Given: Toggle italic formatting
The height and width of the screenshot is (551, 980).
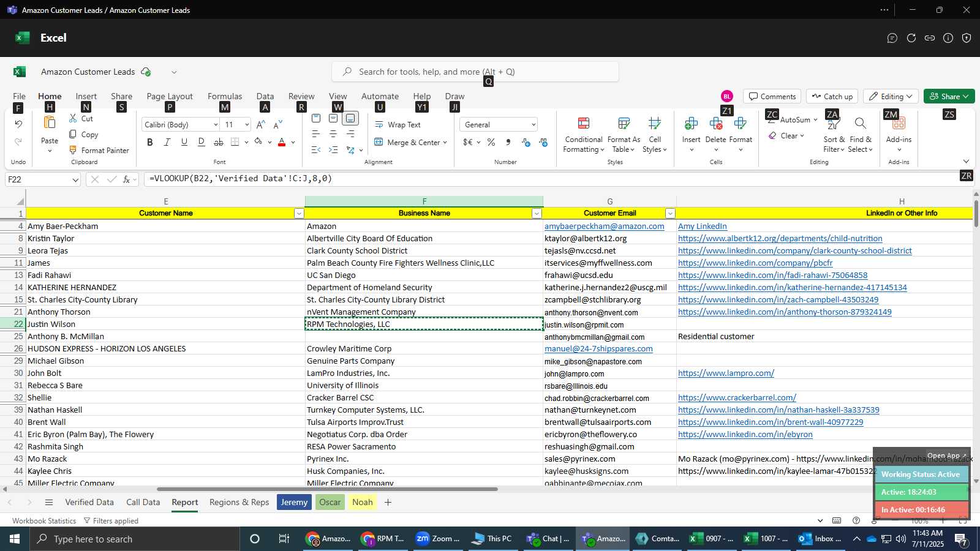Looking at the screenshot, I should [167, 142].
